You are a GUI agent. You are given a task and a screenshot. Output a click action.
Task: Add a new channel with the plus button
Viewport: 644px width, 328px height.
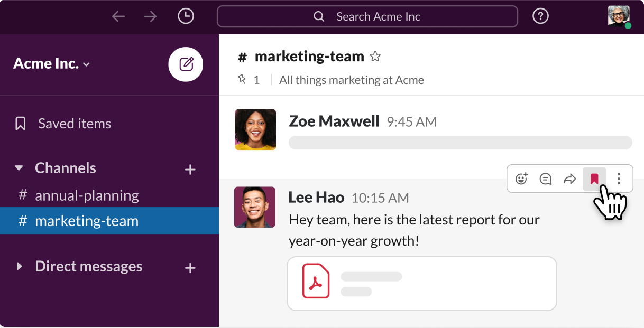click(190, 170)
